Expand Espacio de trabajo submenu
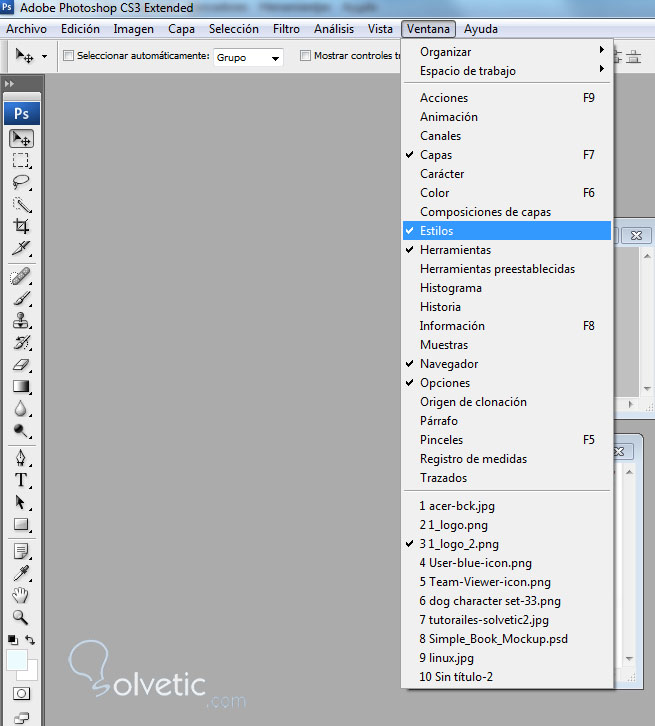This screenshot has height=726, width=655. click(x=507, y=70)
